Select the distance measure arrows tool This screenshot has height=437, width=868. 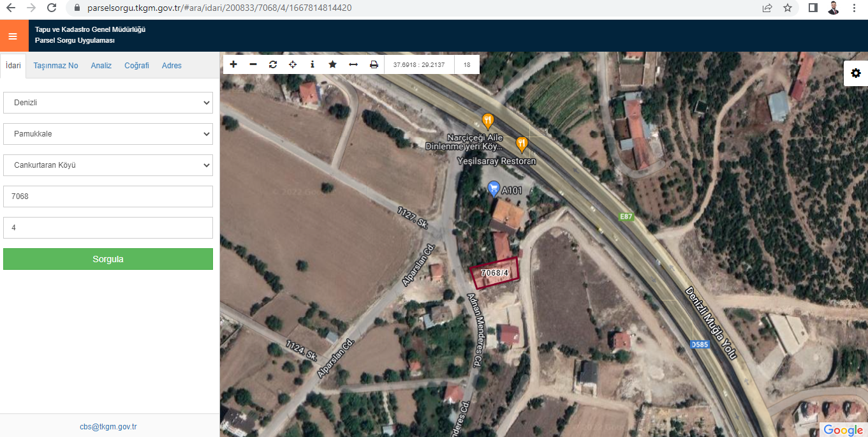coord(353,64)
